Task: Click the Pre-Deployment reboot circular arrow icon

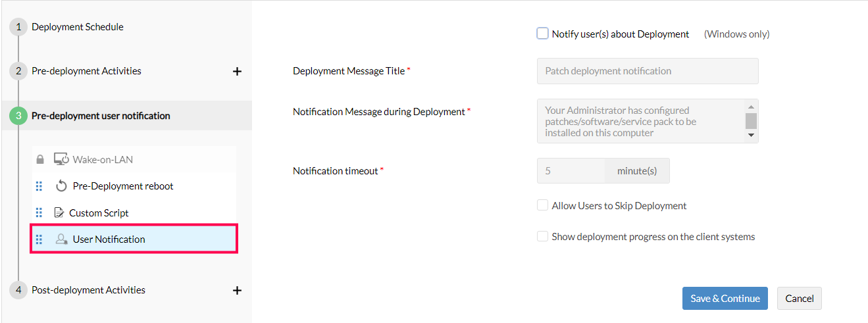Action: (61, 186)
